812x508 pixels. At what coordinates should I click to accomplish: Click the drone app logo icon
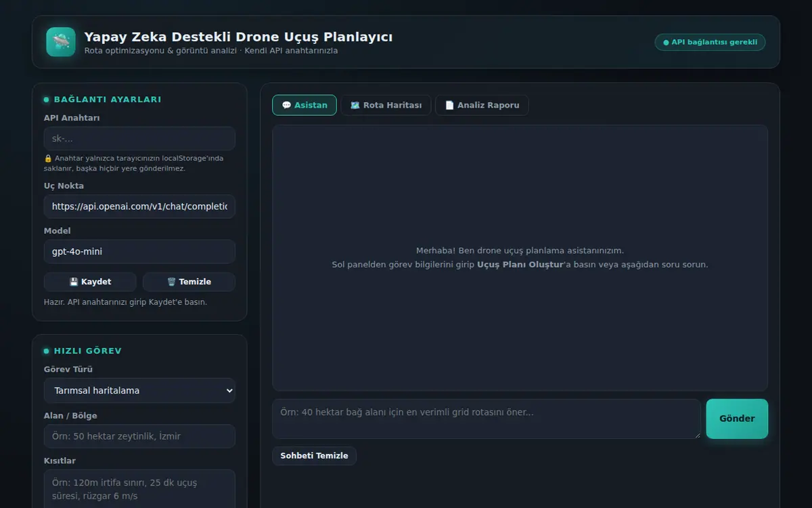click(61, 42)
